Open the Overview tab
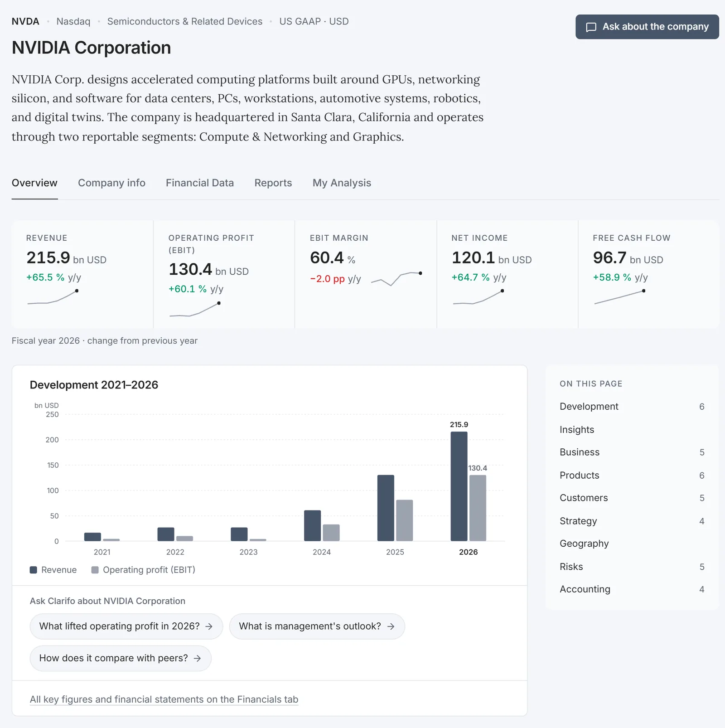The width and height of the screenshot is (725, 728). coord(34,183)
